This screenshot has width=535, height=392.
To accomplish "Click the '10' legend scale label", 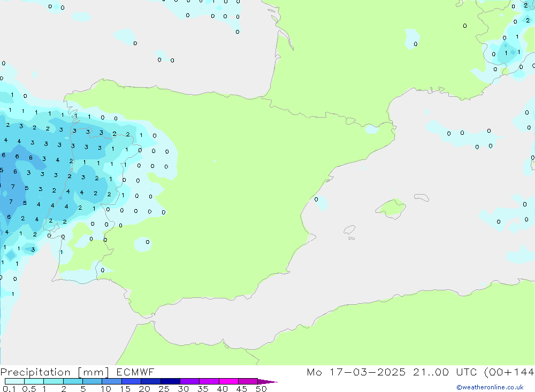I will click(106, 389).
